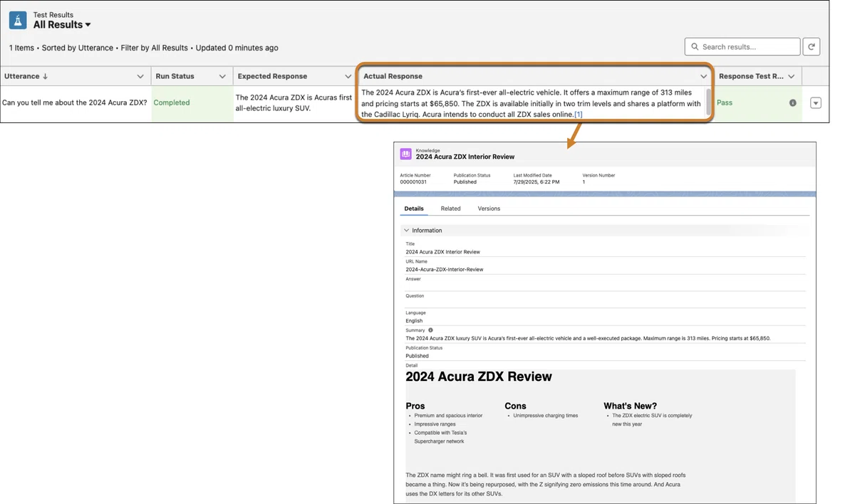The image size is (855, 504).
Task: Switch to the Related tab
Action: coord(450,209)
